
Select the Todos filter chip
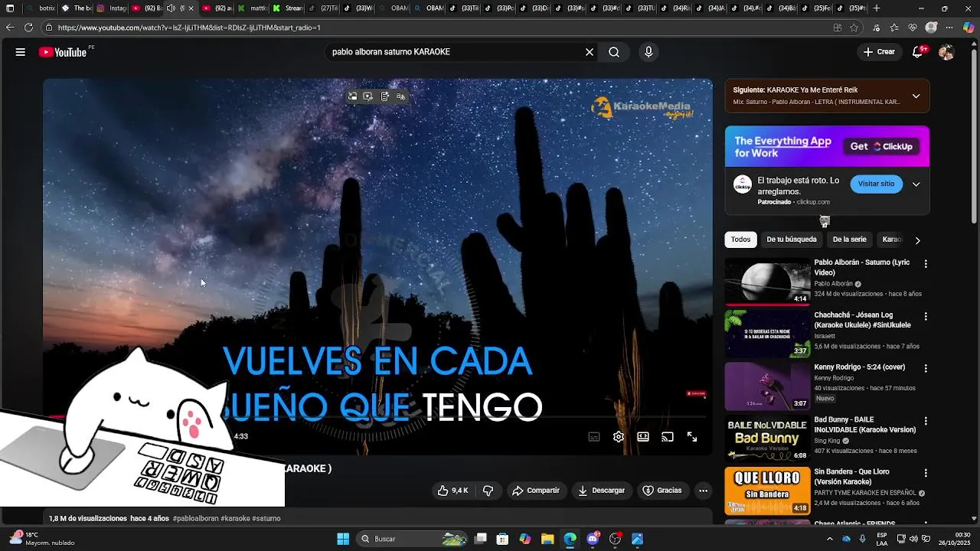[740, 240]
